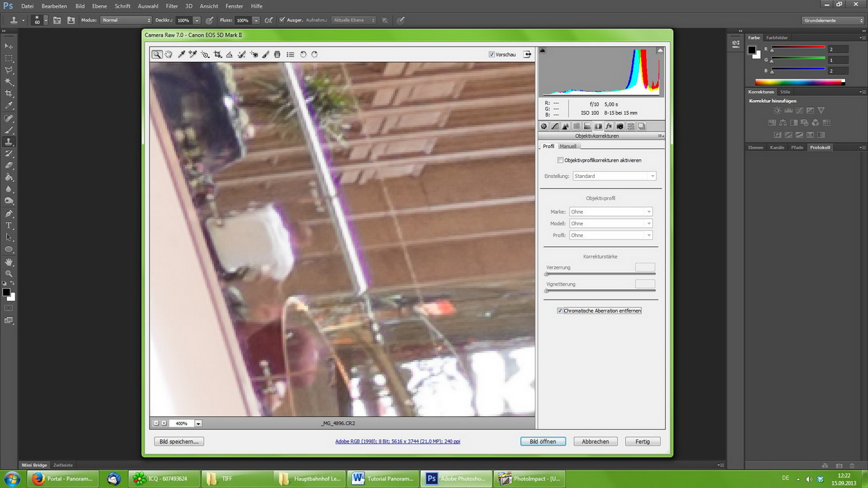The width and height of the screenshot is (868, 488).
Task: Open the 400% zoom level dropdown
Action: pyautogui.click(x=198, y=423)
